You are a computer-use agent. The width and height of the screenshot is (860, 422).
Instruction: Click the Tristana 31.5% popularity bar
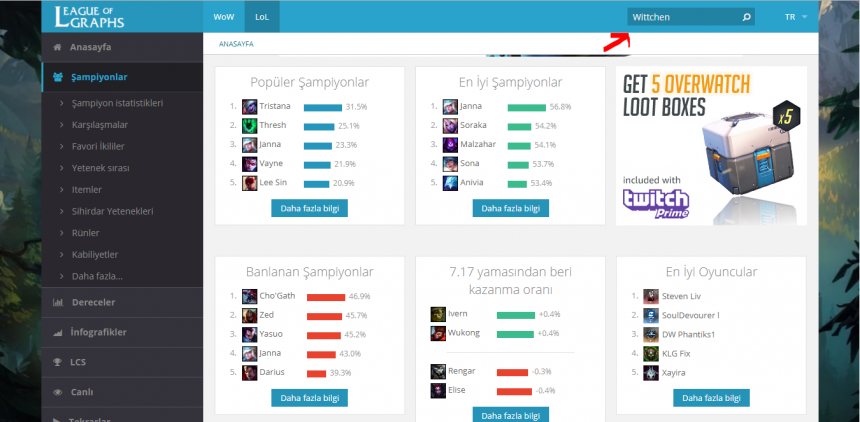(322, 108)
